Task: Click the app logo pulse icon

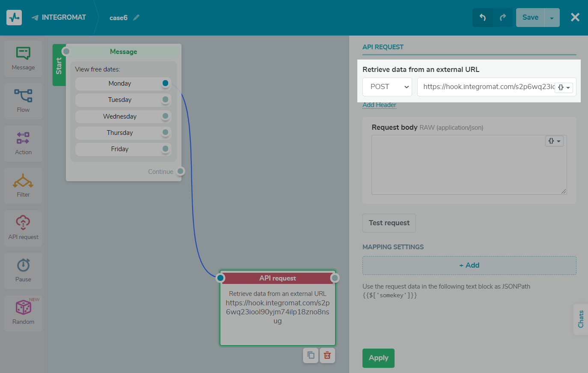Action: coord(14,18)
